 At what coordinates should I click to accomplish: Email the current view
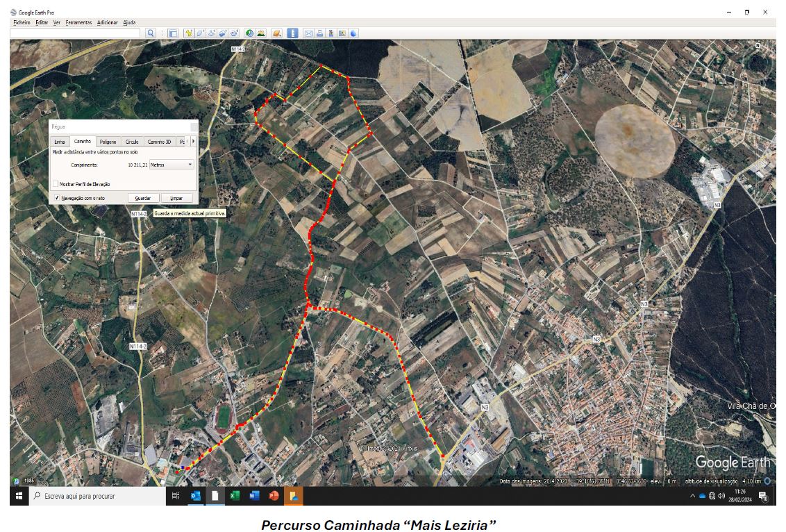(x=309, y=33)
